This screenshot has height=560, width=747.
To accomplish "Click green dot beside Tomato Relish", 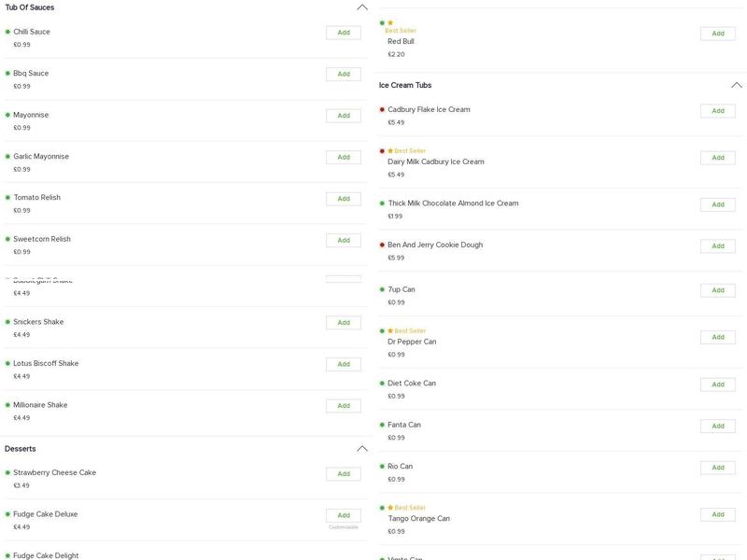I will coord(7,198).
